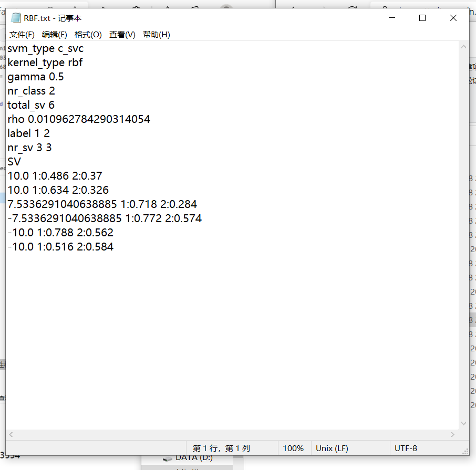Click the vertical scrollbar down arrow
The image size is (476, 470).
(463, 423)
